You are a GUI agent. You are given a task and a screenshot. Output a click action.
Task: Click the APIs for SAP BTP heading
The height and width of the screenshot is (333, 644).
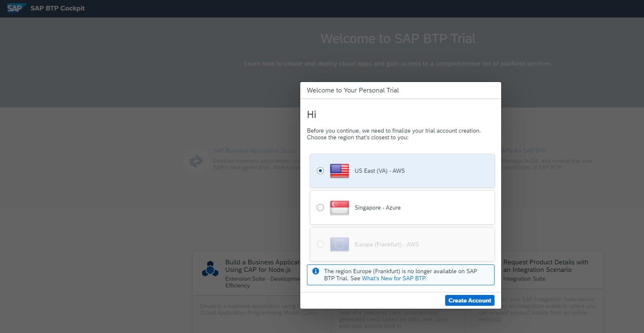(524, 151)
